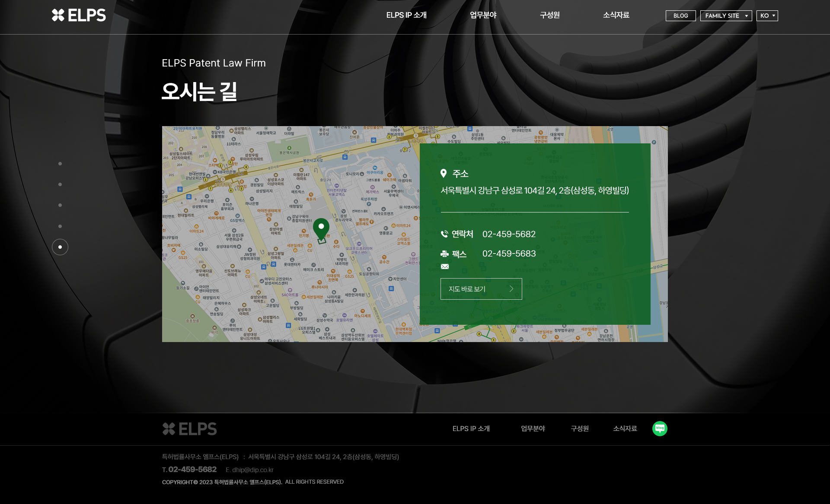Click the footer email dhip@dip.co.kr
This screenshot has height=504, width=830.
click(x=252, y=470)
